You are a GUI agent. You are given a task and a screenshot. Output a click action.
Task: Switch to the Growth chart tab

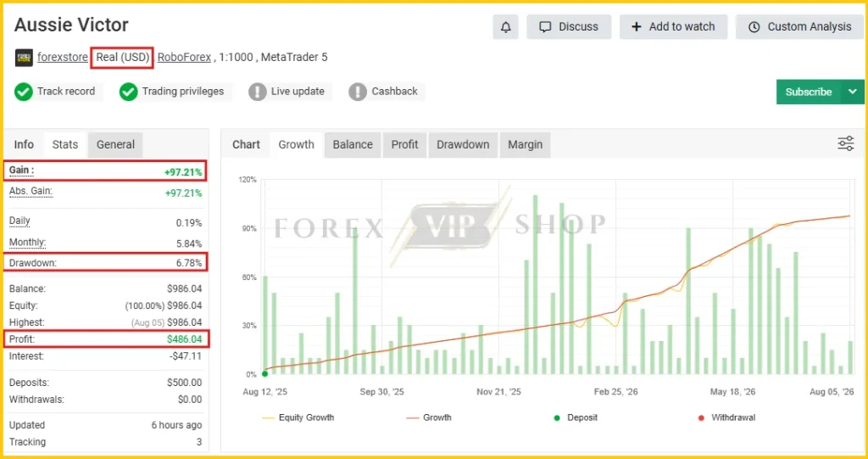296,145
